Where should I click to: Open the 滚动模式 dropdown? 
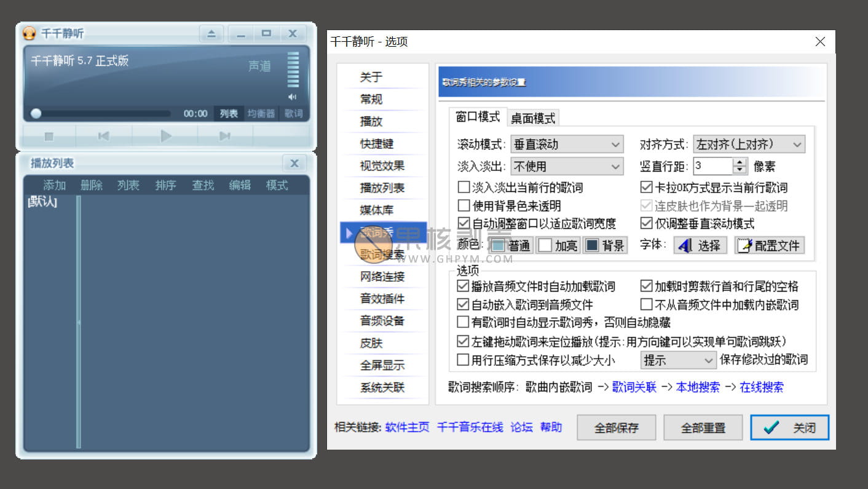point(567,145)
